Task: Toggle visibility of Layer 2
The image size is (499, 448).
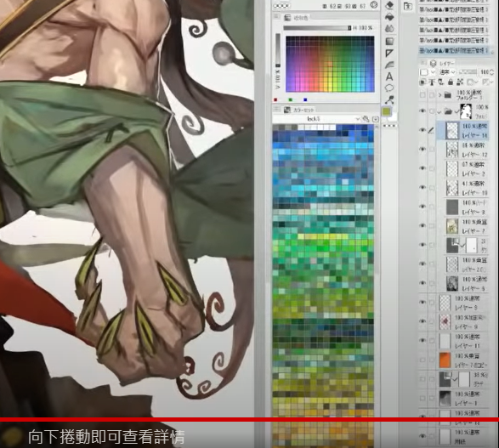Action: click(x=422, y=168)
